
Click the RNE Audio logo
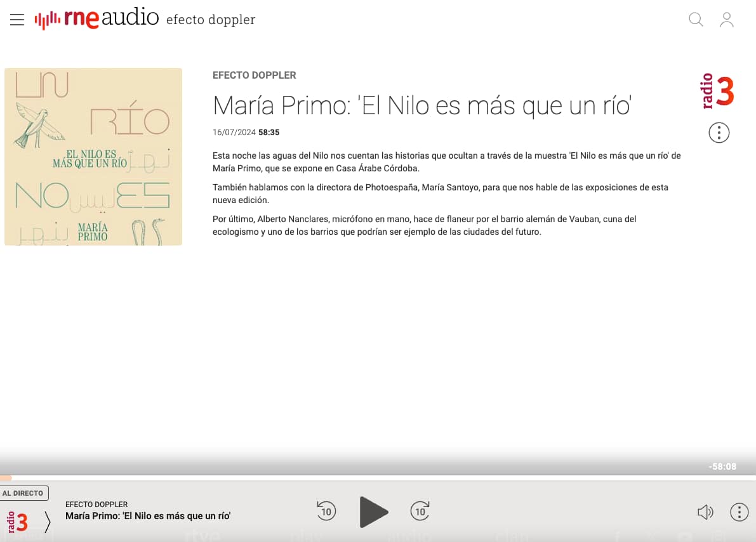pos(96,19)
